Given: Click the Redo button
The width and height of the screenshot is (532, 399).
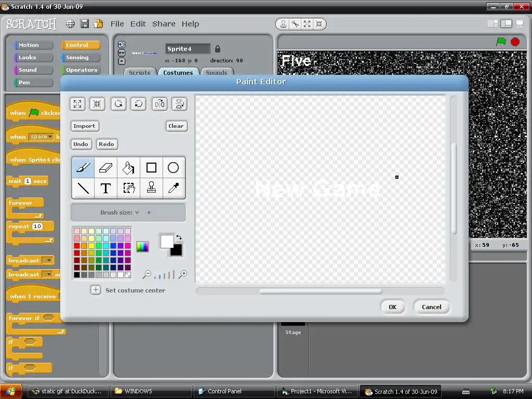Looking at the screenshot, I should click(106, 144).
